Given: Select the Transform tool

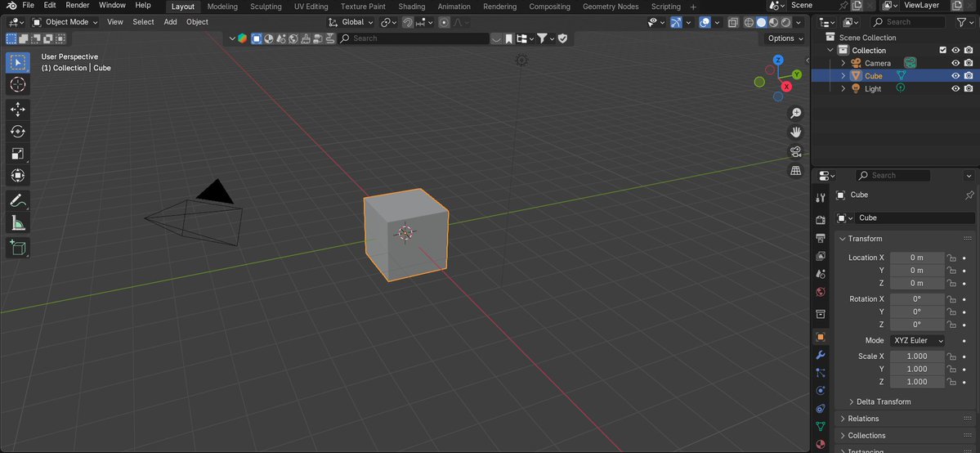Looking at the screenshot, I should pyautogui.click(x=17, y=176).
